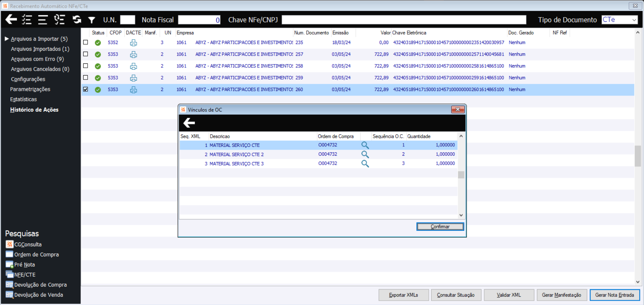Select the MATERIAL SERVIÇO CTE 3 row text
644x305 pixels.
tap(237, 164)
